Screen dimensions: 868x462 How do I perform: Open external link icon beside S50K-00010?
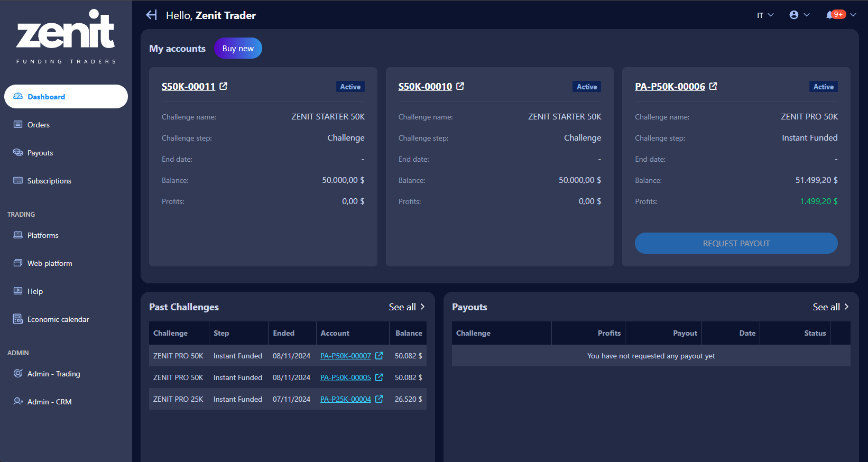coord(460,86)
